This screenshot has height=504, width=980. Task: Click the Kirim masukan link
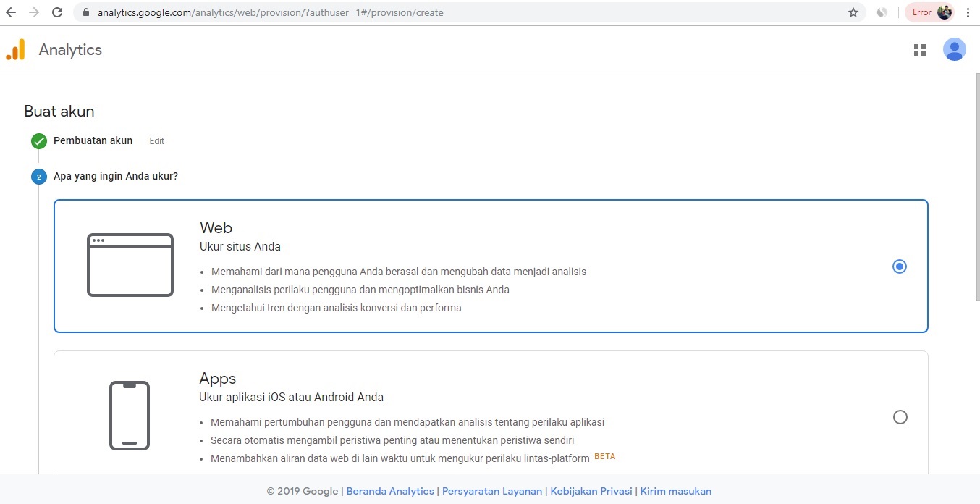pyautogui.click(x=675, y=491)
